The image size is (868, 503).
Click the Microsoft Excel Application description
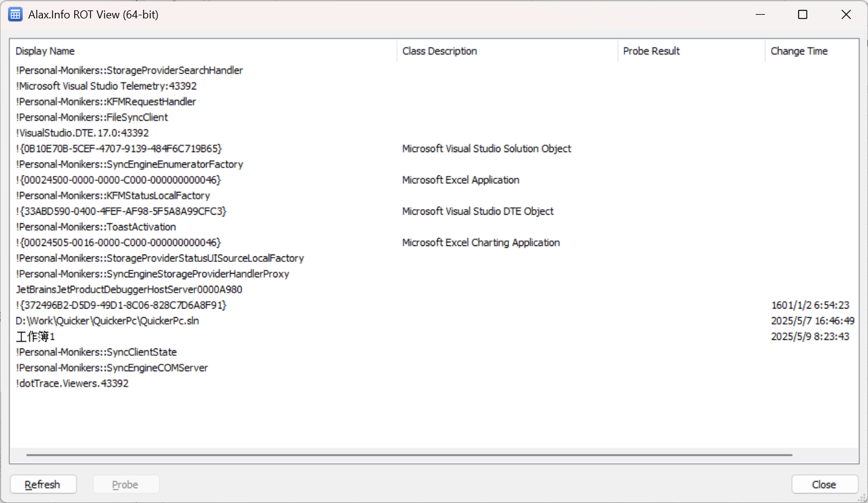tap(461, 180)
